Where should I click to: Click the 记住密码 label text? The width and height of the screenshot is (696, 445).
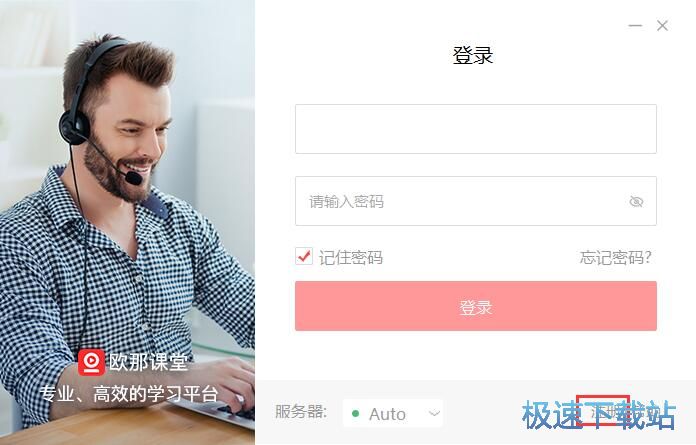tap(351, 257)
